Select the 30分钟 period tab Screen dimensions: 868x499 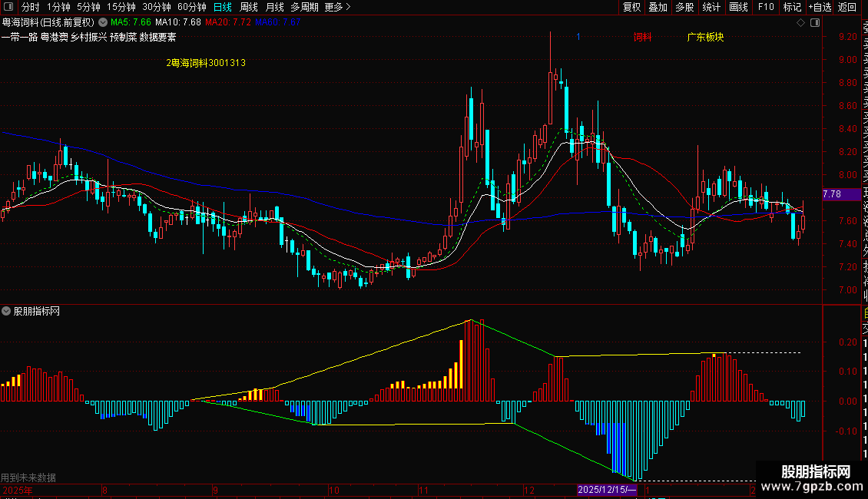[x=156, y=7]
